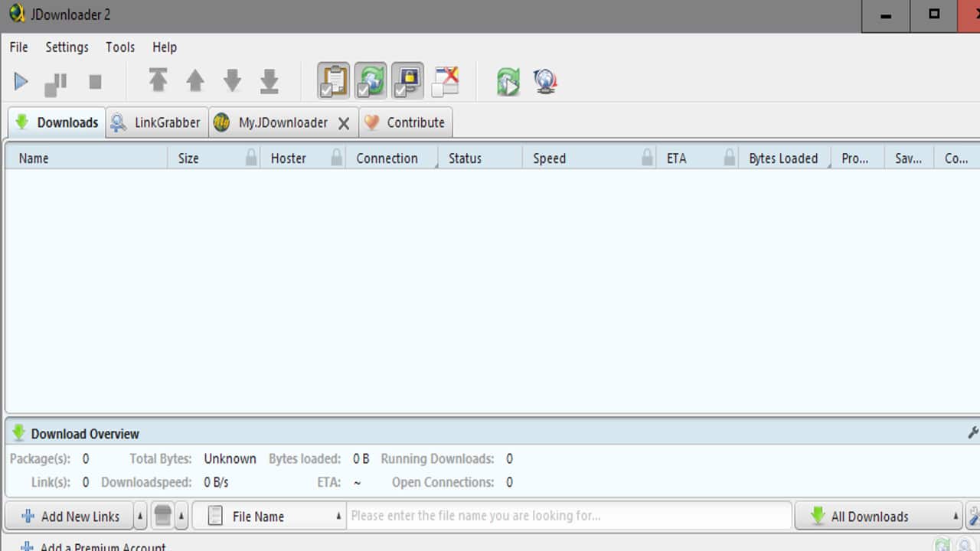Start all downloads with play icon

21,81
